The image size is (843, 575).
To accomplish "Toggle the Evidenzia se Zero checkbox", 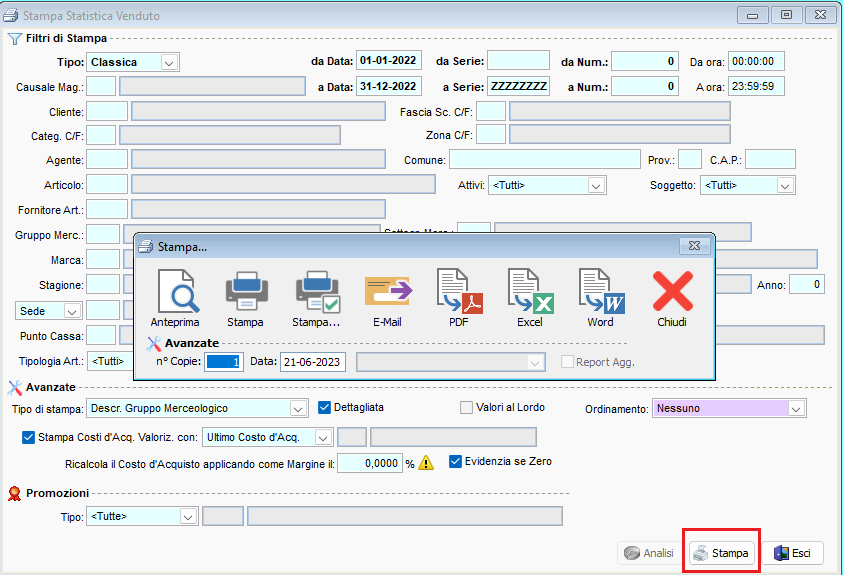I will click(x=456, y=462).
